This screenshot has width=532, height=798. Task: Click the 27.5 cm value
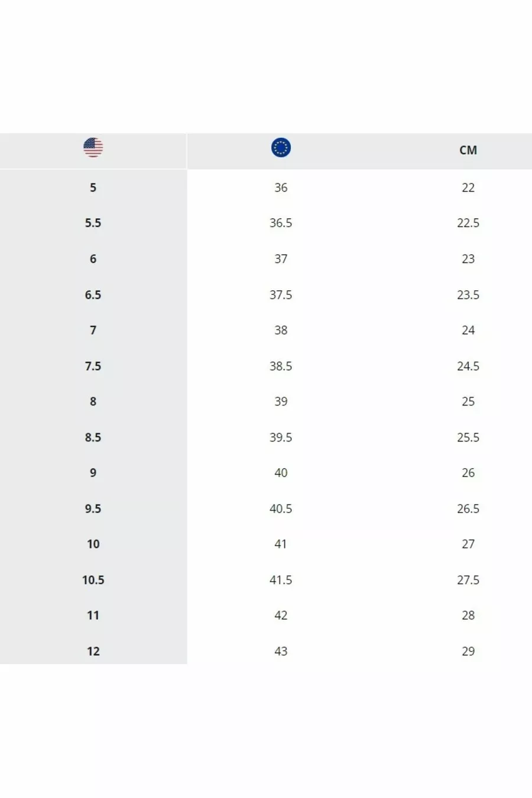[468, 580]
